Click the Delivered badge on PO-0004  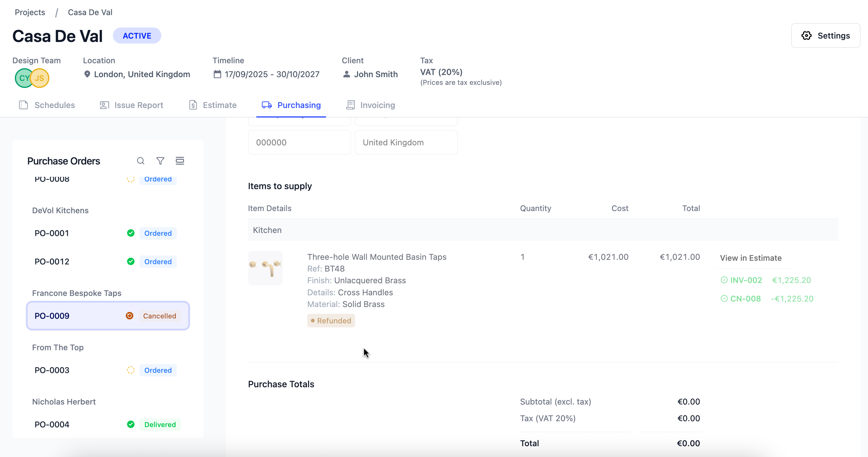(x=160, y=424)
